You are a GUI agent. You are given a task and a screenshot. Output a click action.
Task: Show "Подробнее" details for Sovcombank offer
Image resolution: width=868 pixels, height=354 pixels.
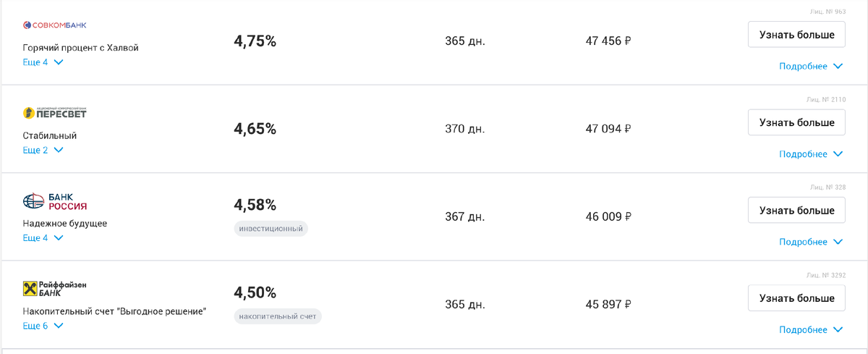click(810, 67)
